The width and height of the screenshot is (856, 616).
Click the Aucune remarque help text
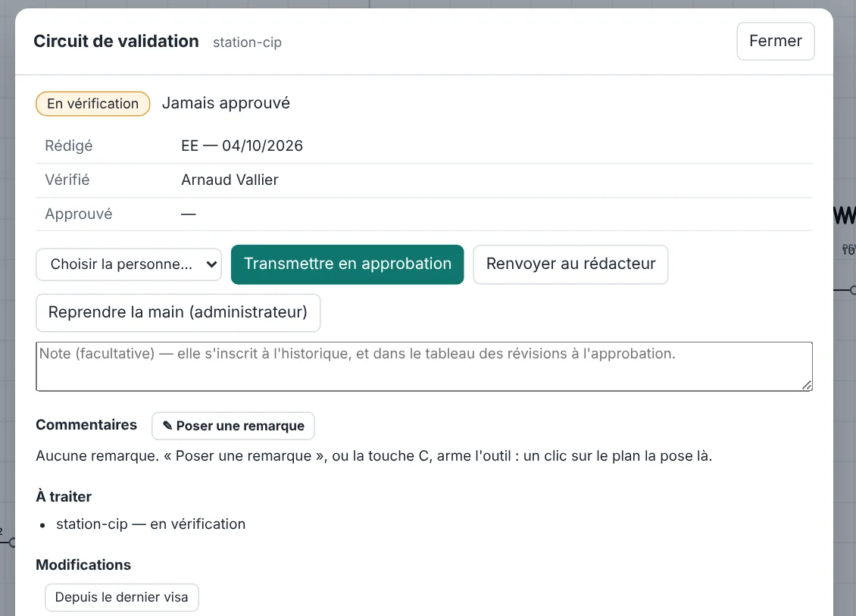(x=374, y=456)
